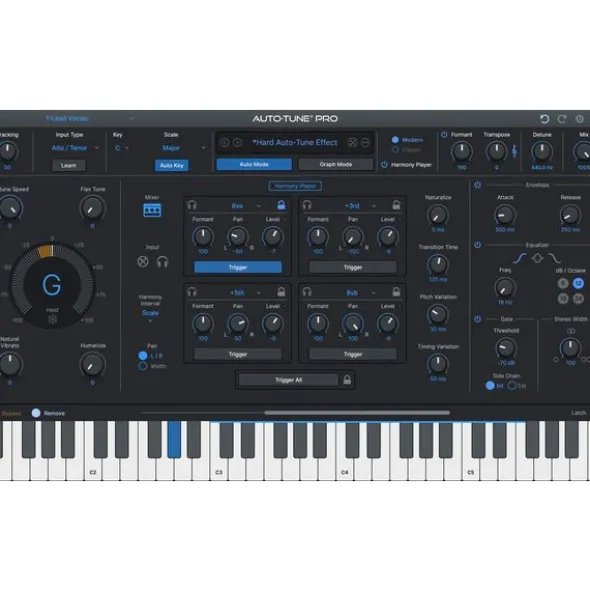
Task: Click Trigger for the +5th voice
Action: click(238, 354)
